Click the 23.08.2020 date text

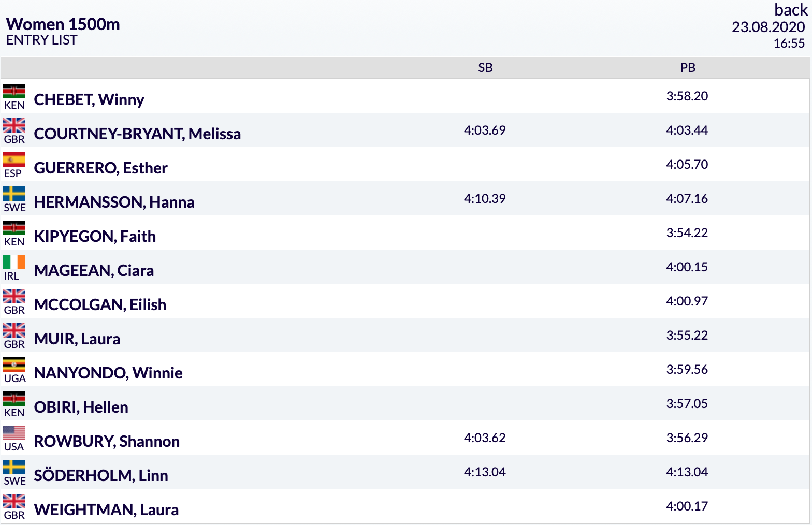point(769,27)
